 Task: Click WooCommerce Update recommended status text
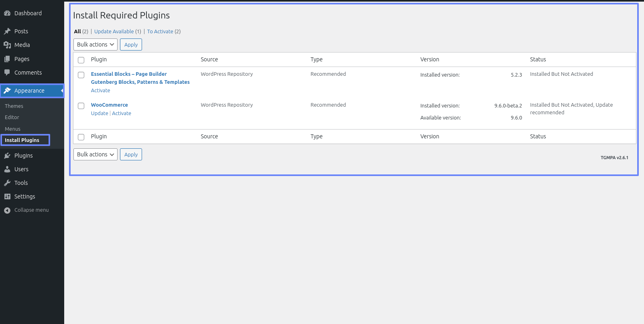click(x=571, y=109)
